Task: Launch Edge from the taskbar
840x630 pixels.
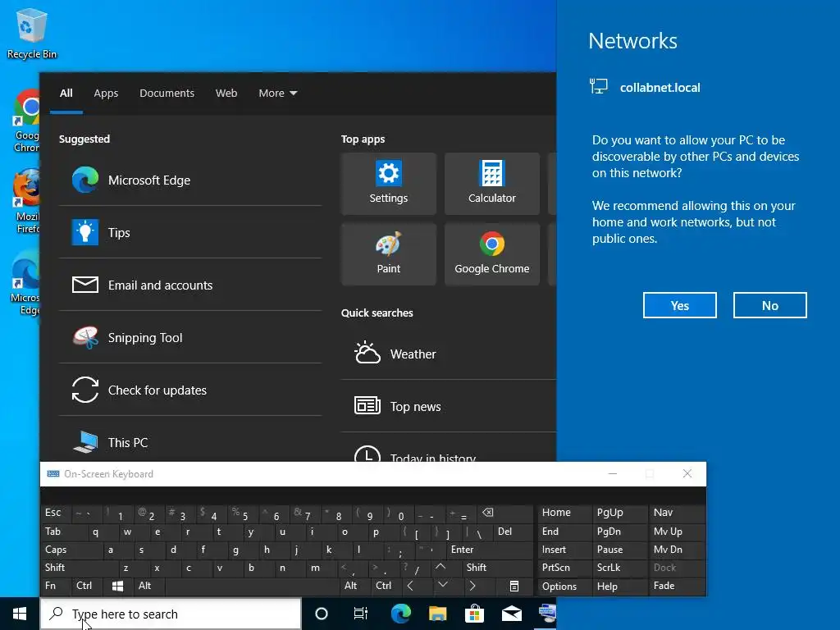Action: [400, 614]
